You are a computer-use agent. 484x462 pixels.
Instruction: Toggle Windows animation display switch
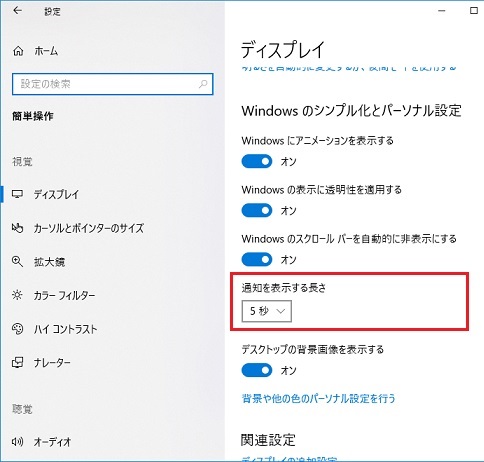(x=257, y=161)
